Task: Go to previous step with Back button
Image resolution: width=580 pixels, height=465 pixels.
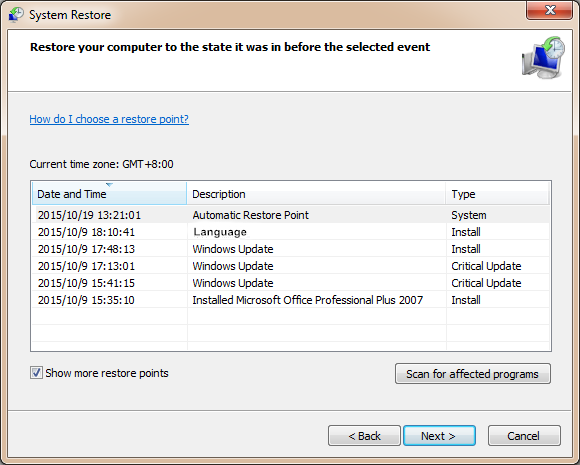Action: click(364, 435)
